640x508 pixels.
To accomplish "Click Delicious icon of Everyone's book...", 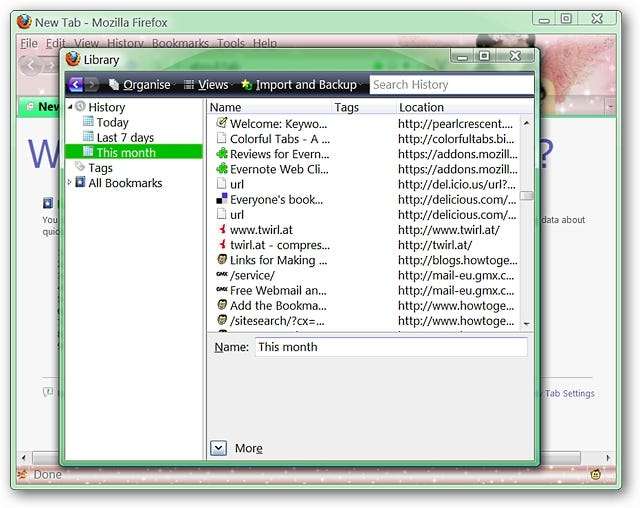I will (x=222, y=199).
